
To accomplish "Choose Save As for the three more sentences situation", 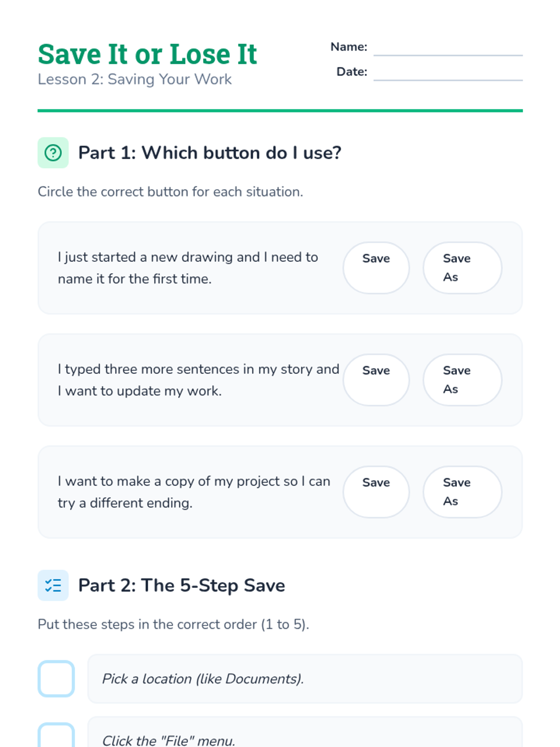I will (462, 380).
